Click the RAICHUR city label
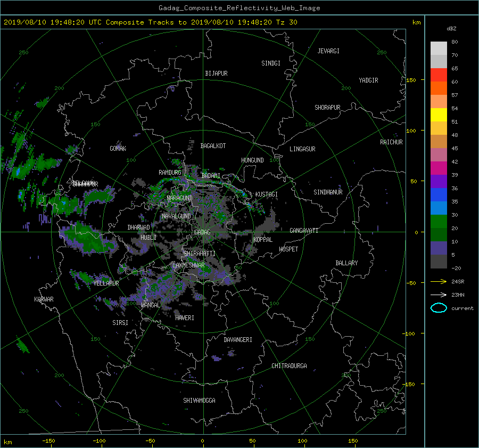 point(391,142)
